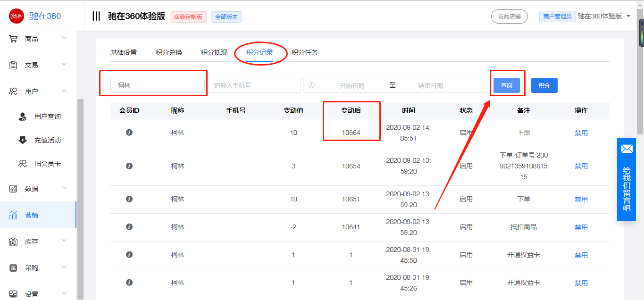Click the 交易 clipboard icon
This screenshot has height=300, width=644.
[x=14, y=65]
